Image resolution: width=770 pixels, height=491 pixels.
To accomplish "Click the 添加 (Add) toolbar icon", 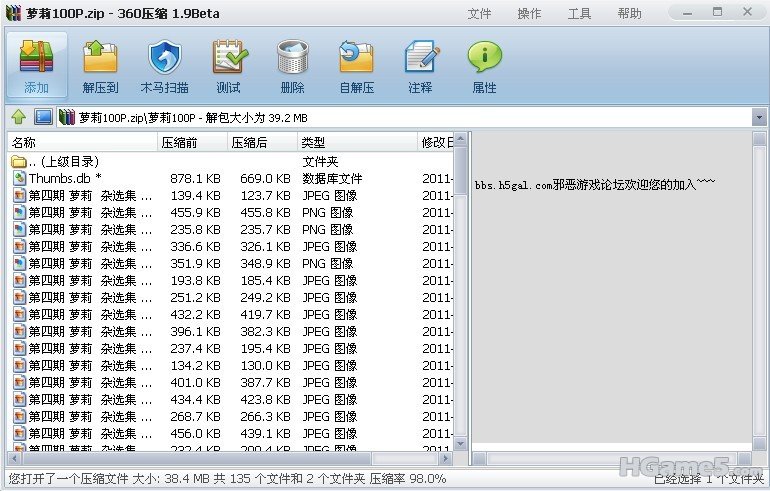I will (36, 58).
